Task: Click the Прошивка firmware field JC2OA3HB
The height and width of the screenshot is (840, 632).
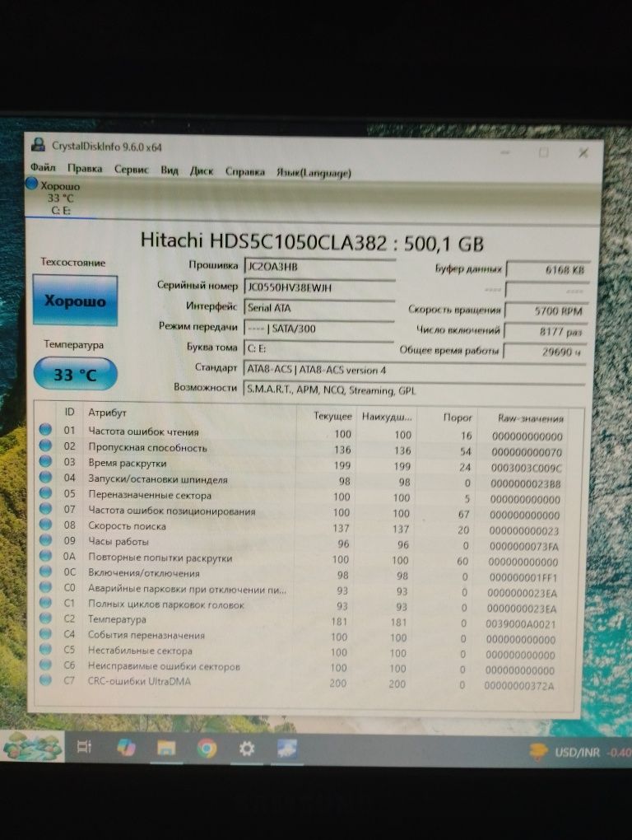Action: [x=319, y=267]
